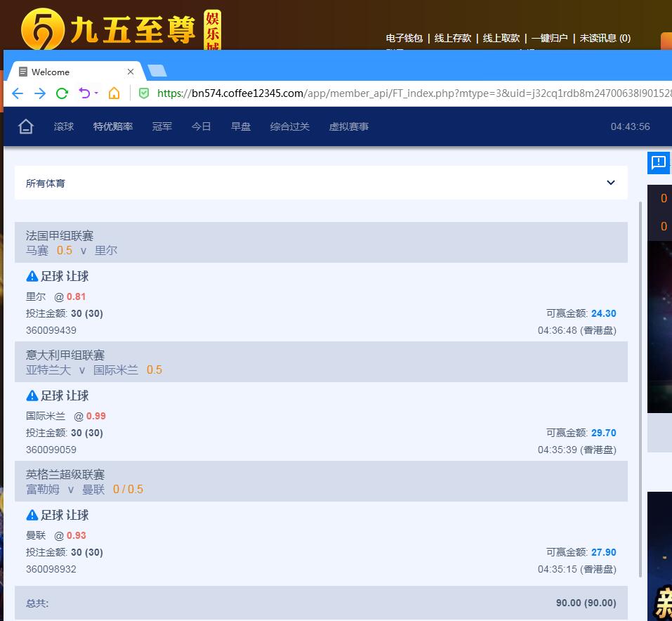Click the clock showing 04:43:56
The width and height of the screenshot is (672, 621).
coord(630,126)
